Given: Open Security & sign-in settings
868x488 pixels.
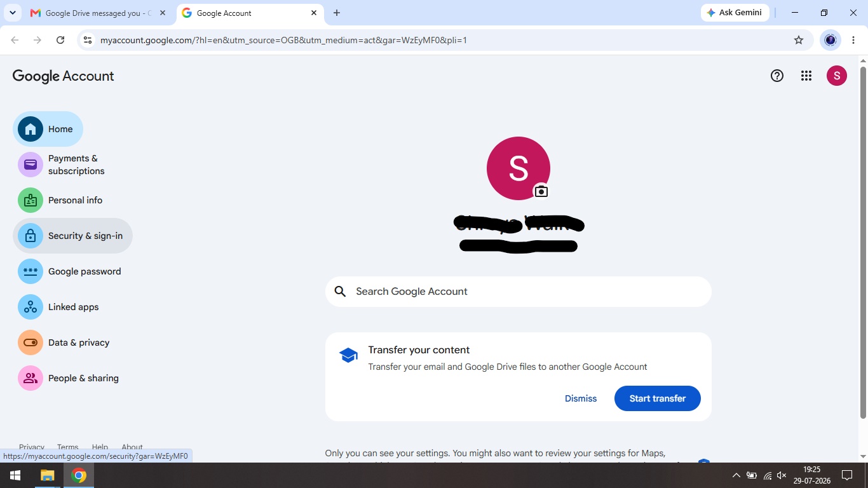Looking at the screenshot, I should [72, 236].
